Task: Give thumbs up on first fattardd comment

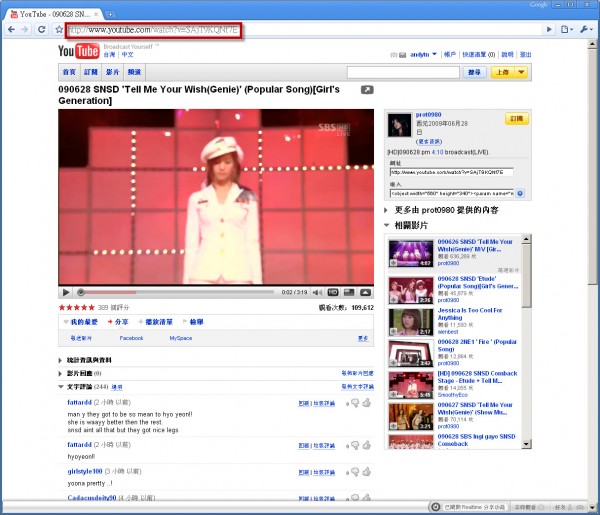Action: [367, 403]
